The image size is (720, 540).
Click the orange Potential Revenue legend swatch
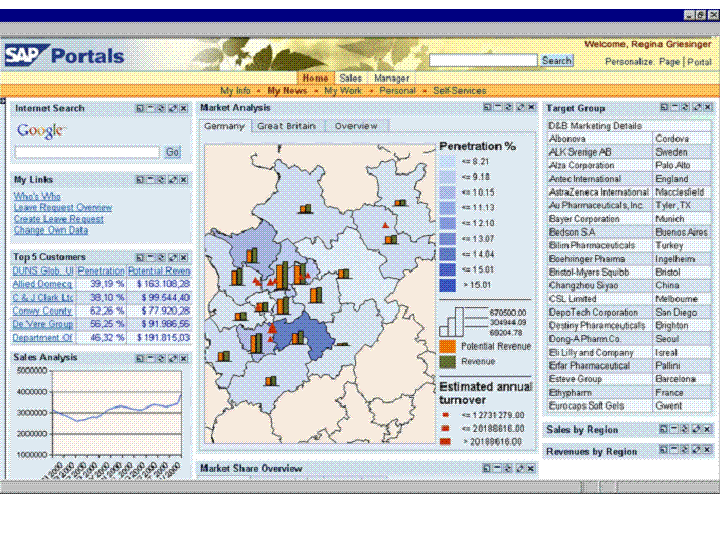(447, 346)
